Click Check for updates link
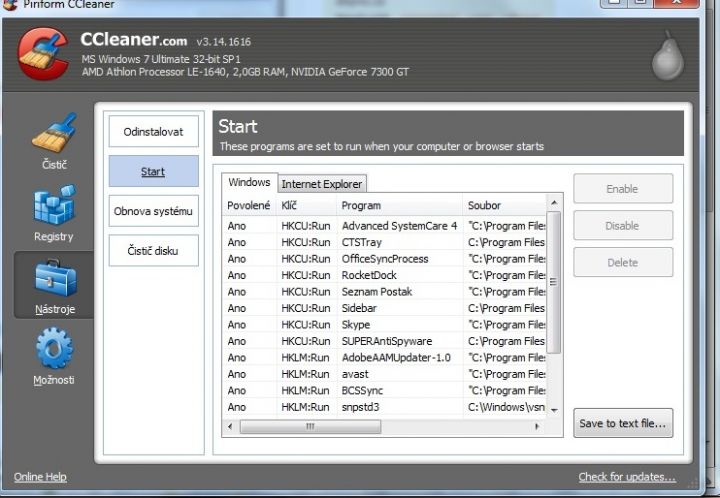Image resolution: width=720 pixels, height=498 pixels. (627, 477)
